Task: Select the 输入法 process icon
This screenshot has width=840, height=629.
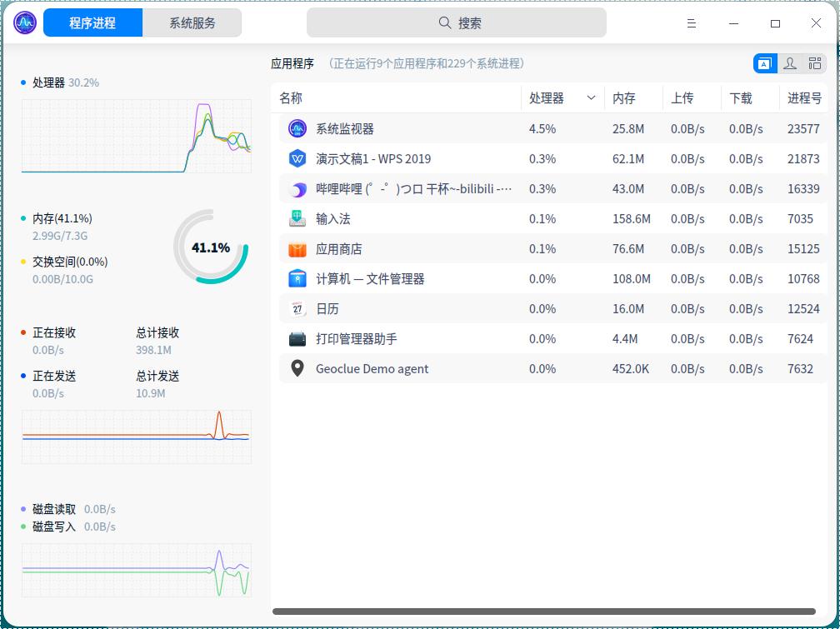Action: (x=297, y=219)
